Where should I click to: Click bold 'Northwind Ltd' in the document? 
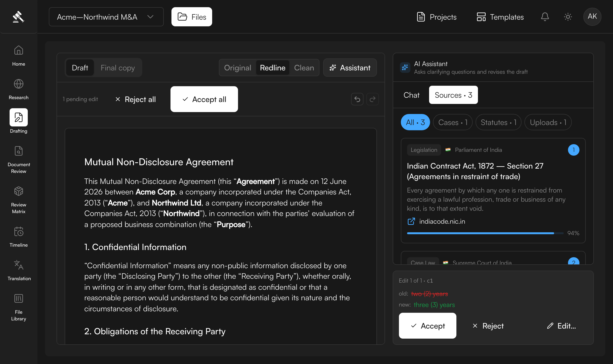coord(176,203)
